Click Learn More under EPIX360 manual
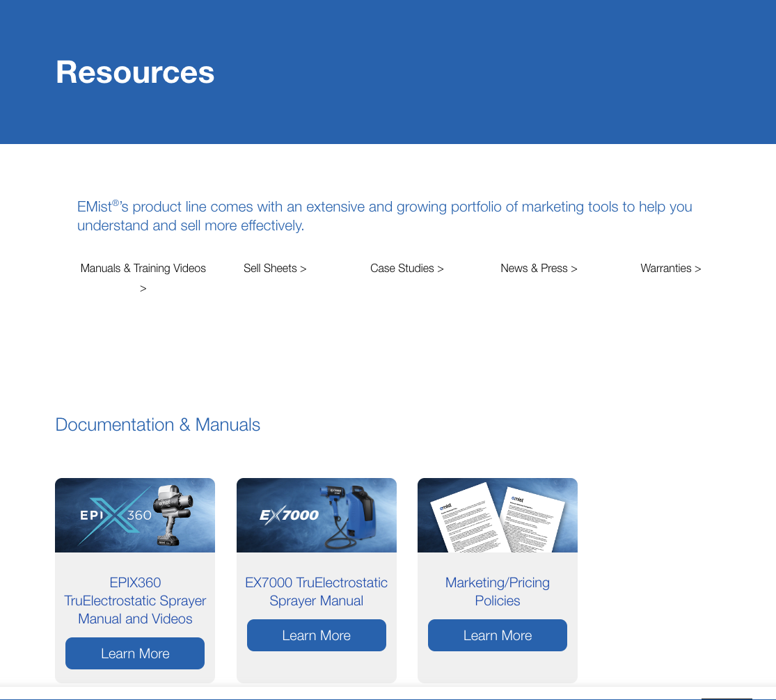776x700 pixels. click(x=134, y=653)
